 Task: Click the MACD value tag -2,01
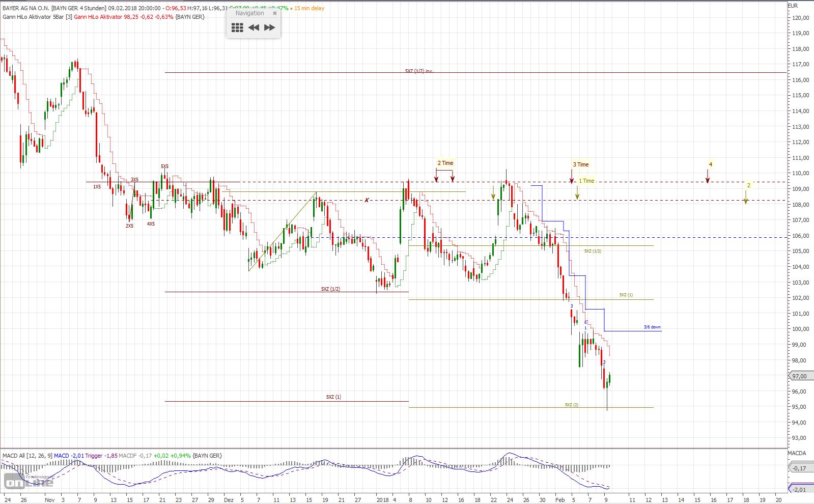[800, 489]
